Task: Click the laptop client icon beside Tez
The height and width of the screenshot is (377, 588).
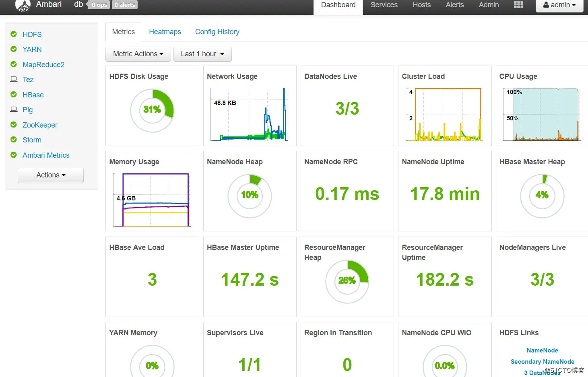Action: [x=14, y=79]
